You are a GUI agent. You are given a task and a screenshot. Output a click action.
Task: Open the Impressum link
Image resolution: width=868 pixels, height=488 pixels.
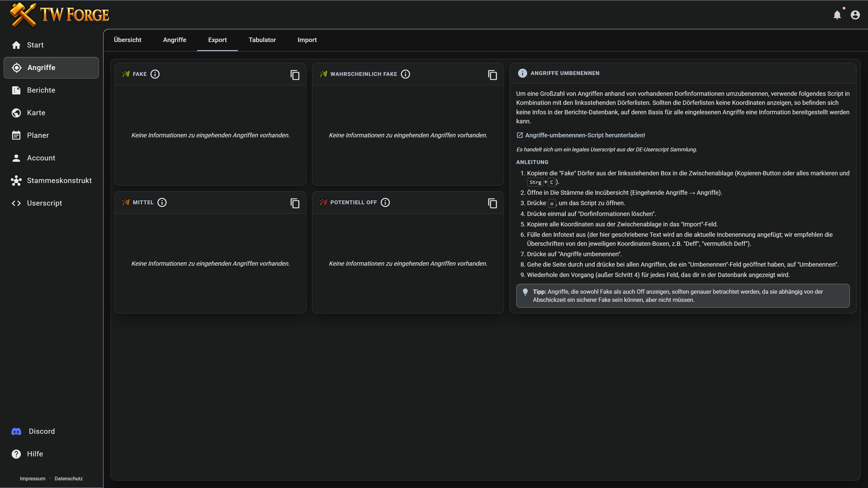tap(32, 478)
